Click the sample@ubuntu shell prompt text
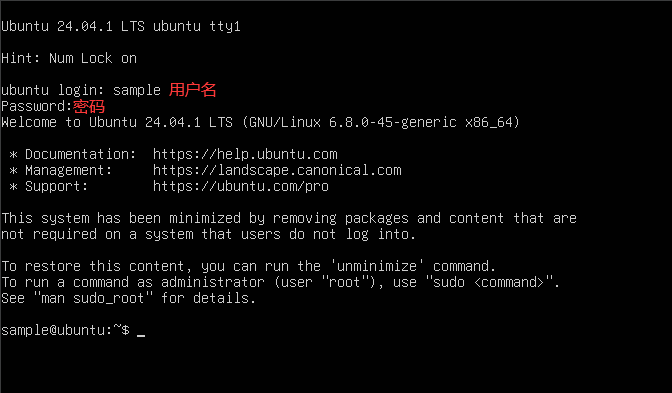 (x=65, y=330)
